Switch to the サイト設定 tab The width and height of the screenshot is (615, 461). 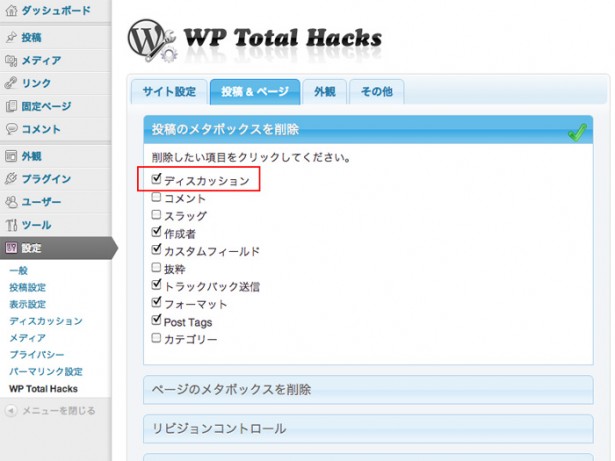click(168, 91)
